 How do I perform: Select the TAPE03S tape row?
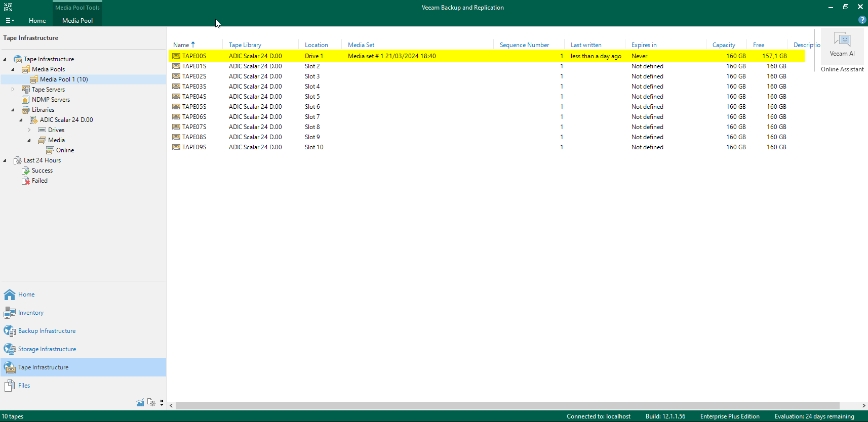(487, 87)
